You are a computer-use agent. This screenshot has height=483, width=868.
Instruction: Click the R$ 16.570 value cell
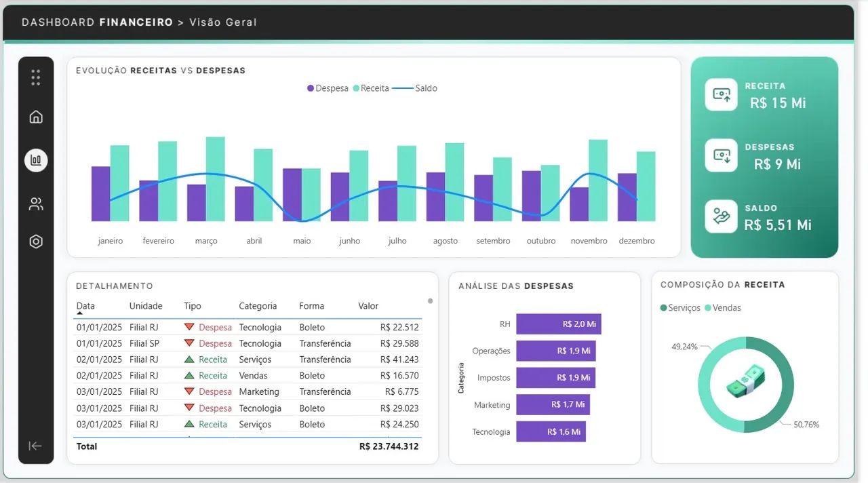click(x=399, y=375)
